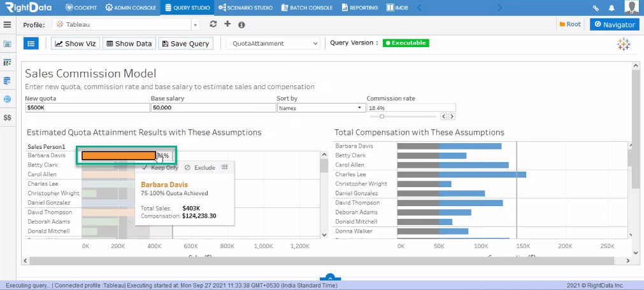The width and height of the screenshot is (644, 290).
Task: Click the notification bell icon
Action: [612, 8]
